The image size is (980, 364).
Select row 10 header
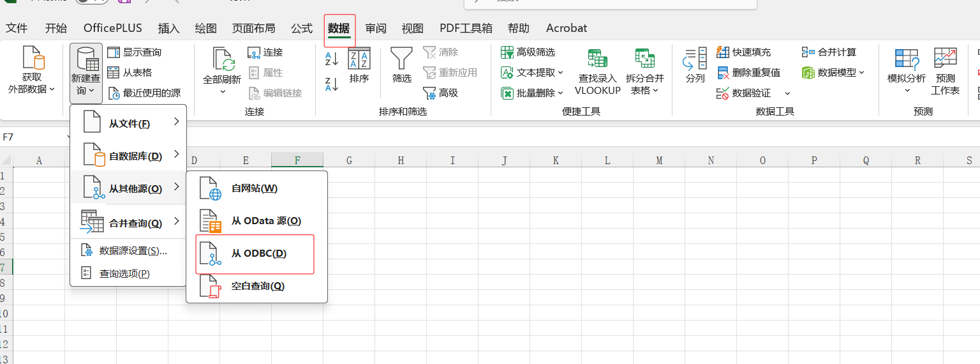pos(6,314)
